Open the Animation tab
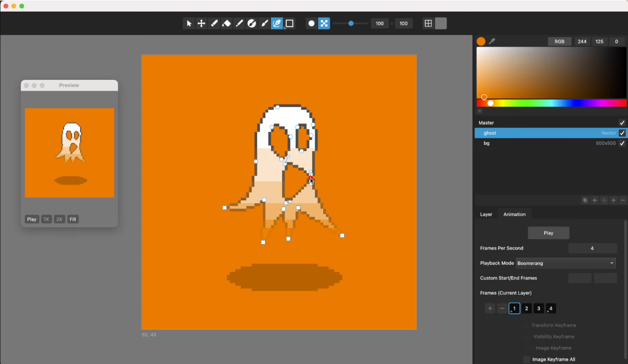This screenshot has width=628, height=364. [x=514, y=214]
